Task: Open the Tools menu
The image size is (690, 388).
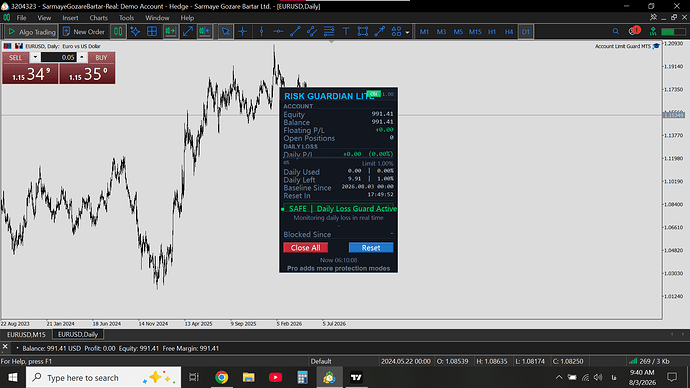Action: click(x=126, y=18)
